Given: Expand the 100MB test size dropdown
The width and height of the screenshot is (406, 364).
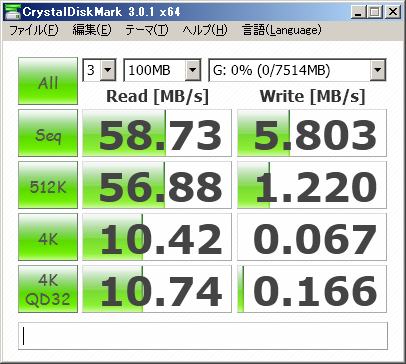Looking at the screenshot, I should click(x=192, y=70).
